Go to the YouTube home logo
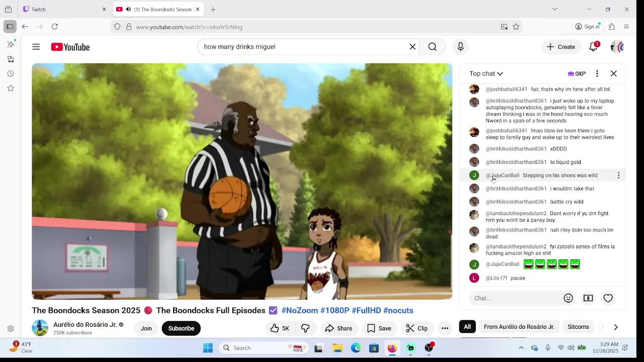The image size is (644, 362). pyautogui.click(x=70, y=47)
